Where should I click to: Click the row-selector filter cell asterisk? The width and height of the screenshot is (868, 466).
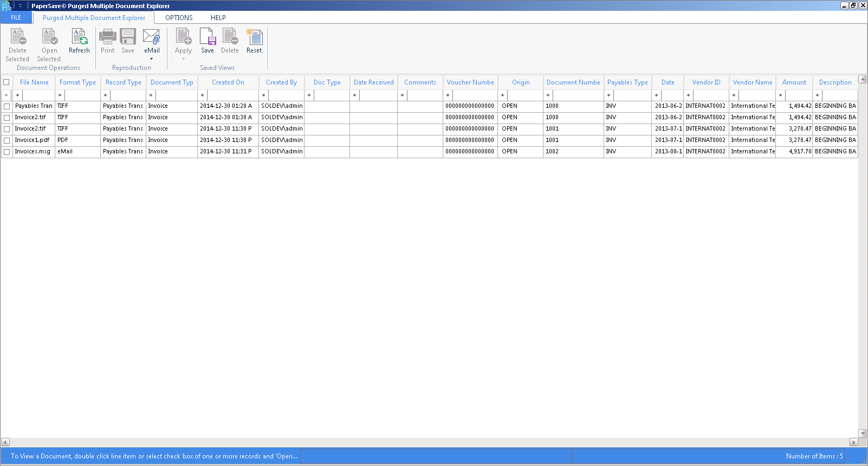click(7, 95)
